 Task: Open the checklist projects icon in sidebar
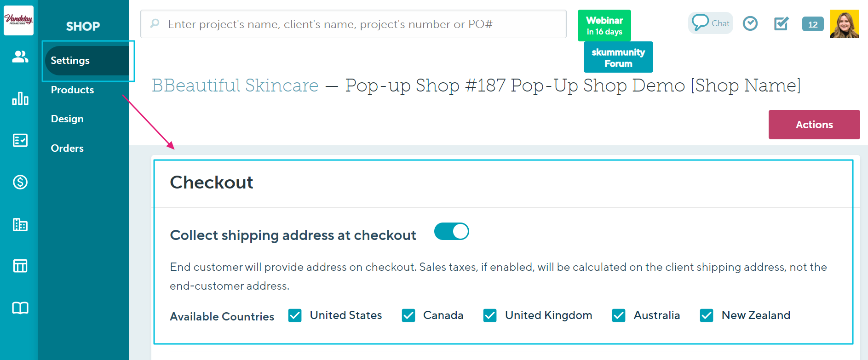point(20,140)
